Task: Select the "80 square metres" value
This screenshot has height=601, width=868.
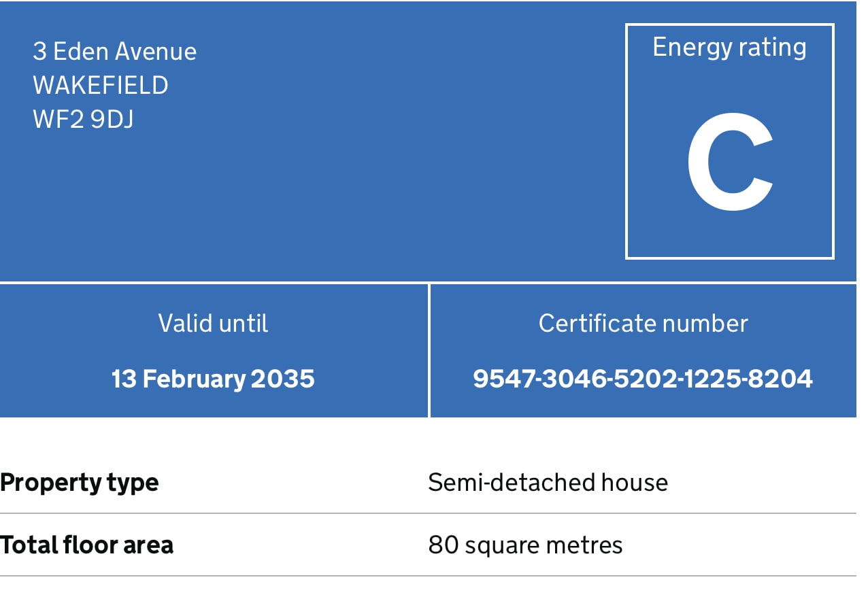Action: click(x=525, y=545)
